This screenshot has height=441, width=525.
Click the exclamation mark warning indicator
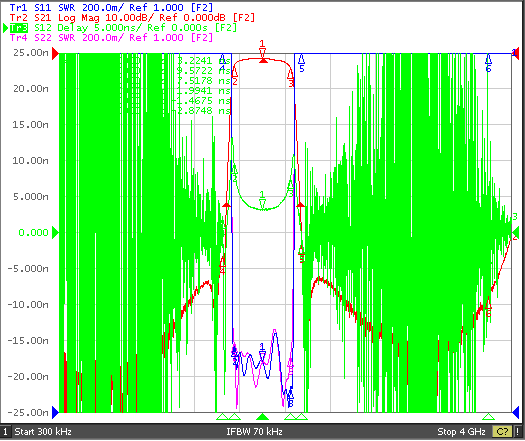518,432
